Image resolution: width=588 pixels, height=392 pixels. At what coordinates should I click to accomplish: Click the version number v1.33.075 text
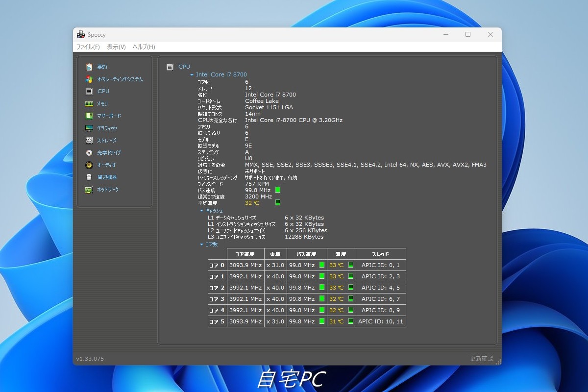[x=90, y=359]
